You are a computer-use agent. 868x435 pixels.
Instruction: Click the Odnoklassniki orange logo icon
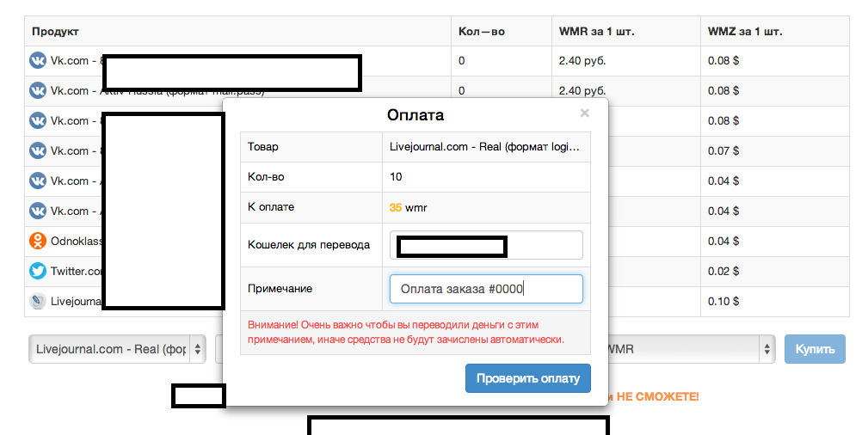(x=38, y=241)
